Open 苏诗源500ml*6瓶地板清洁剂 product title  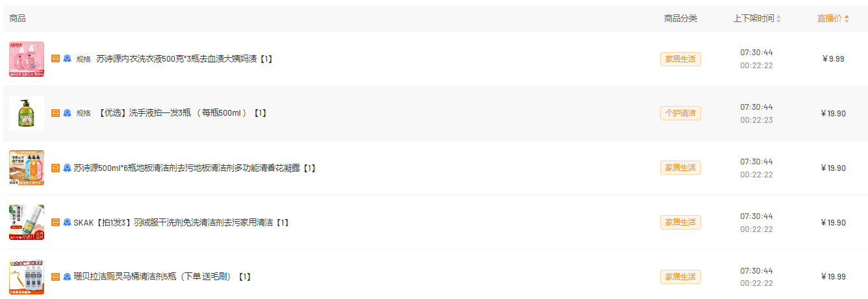tap(194, 168)
